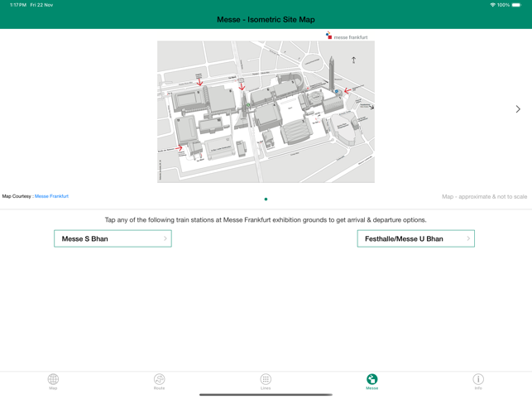Screen dimensions: 532x399
Task: Select the Messe tab icon
Action: click(x=371, y=379)
